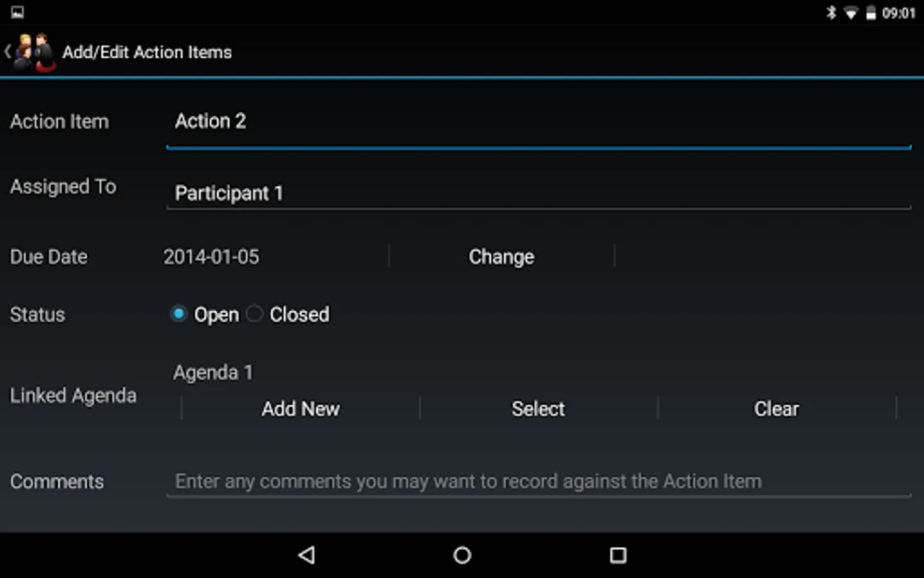
Task: Tap the Android back navigation button
Action: click(x=307, y=555)
